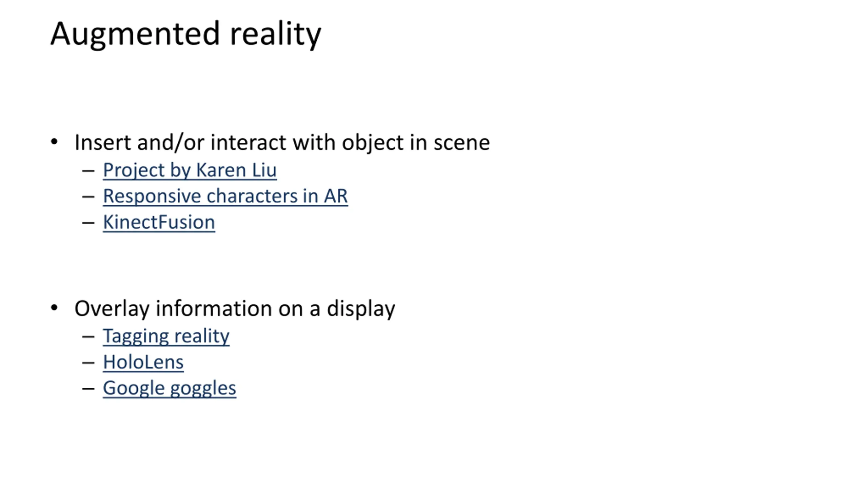
Task: Open the HoloLens link
Action: click(x=143, y=362)
